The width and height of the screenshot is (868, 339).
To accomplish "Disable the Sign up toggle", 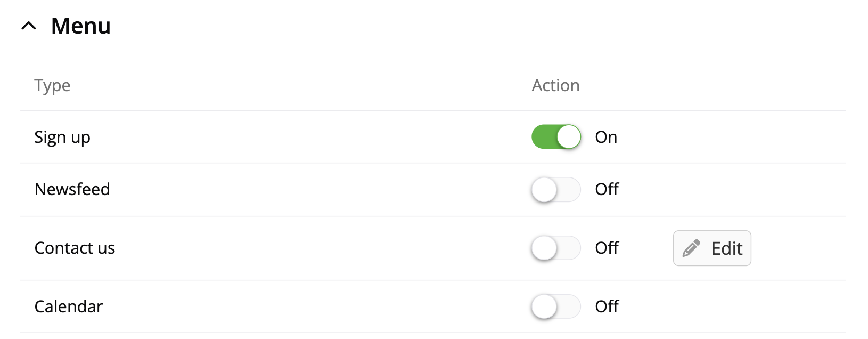I will pos(556,137).
